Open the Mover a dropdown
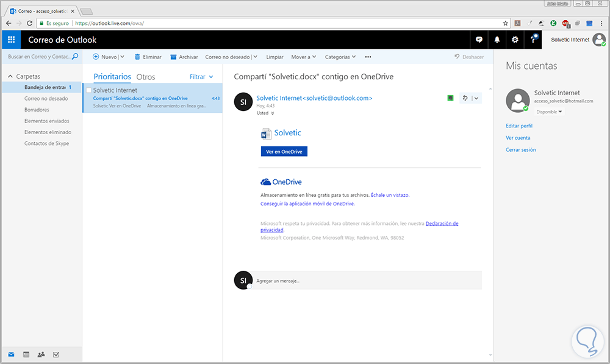Screen dimensions: 610x364 303,57
